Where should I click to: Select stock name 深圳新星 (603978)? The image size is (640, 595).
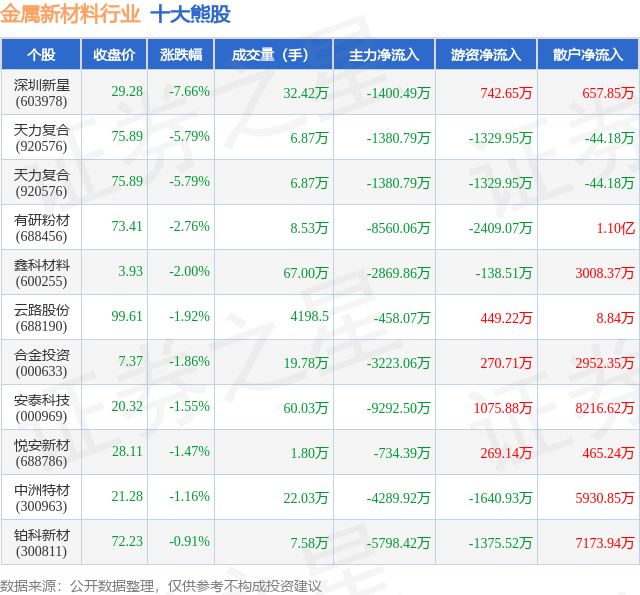pyautogui.click(x=41, y=93)
